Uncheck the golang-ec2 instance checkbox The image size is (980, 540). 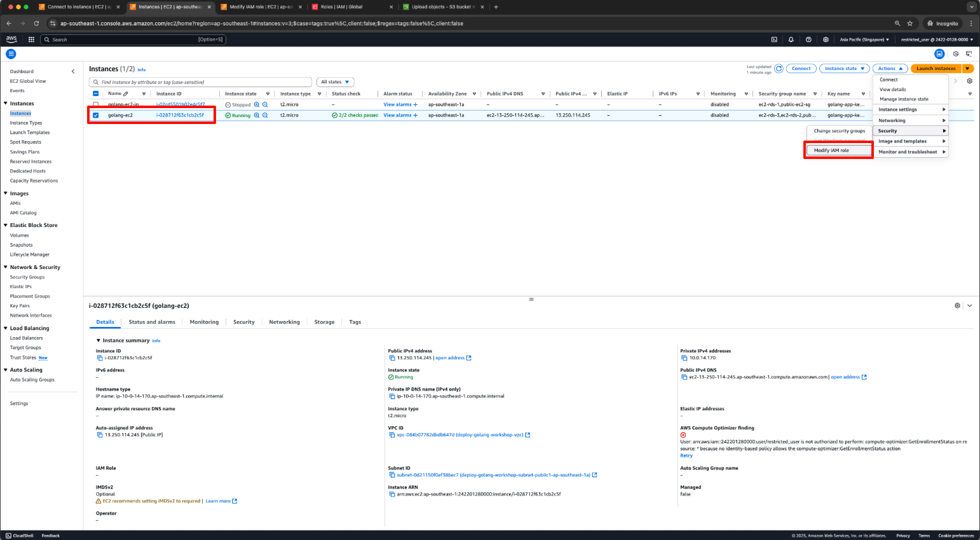pyautogui.click(x=96, y=115)
